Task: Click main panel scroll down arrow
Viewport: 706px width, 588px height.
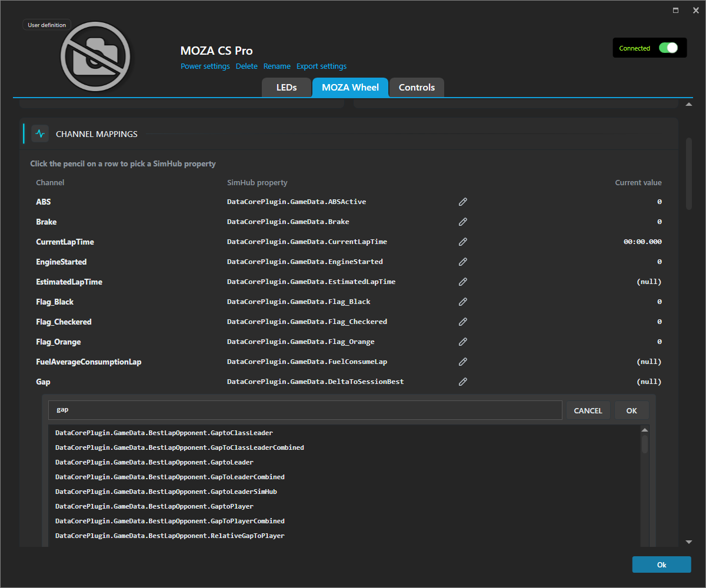Action: tap(689, 542)
